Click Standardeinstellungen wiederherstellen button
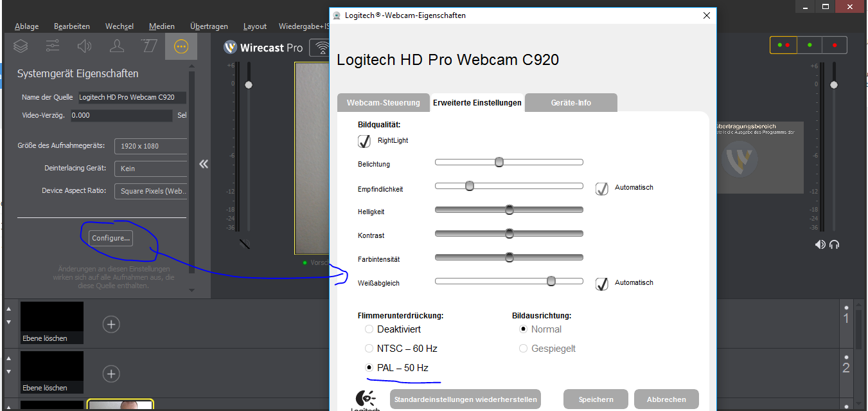This screenshot has width=868, height=411. click(466, 399)
